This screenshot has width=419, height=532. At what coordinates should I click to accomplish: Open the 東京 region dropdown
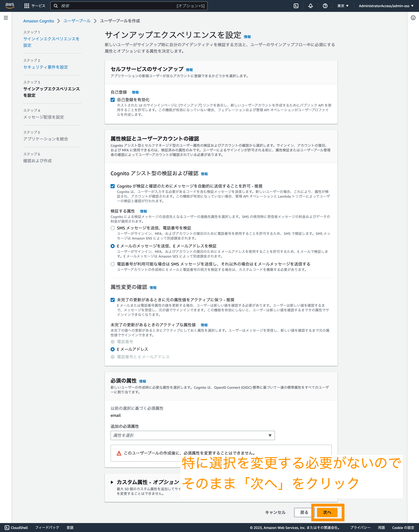coord(342,6)
